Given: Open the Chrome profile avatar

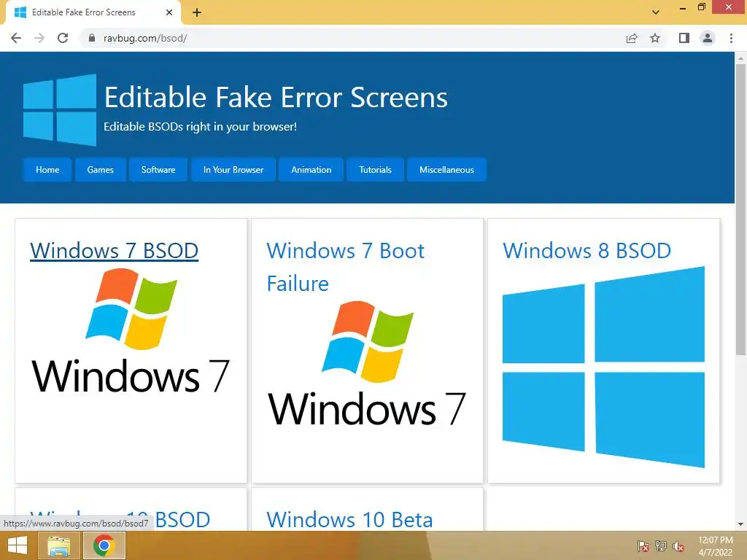Looking at the screenshot, I should click(708, 38).
